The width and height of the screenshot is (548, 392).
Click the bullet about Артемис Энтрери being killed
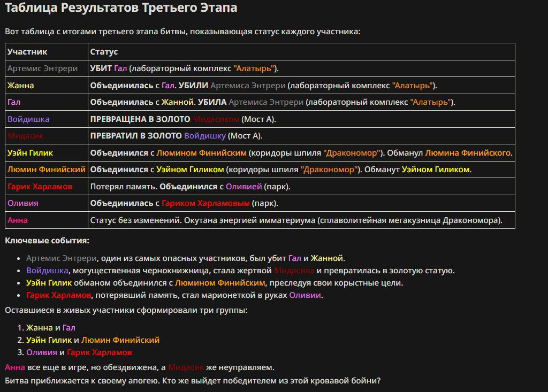tap(186, 258)
